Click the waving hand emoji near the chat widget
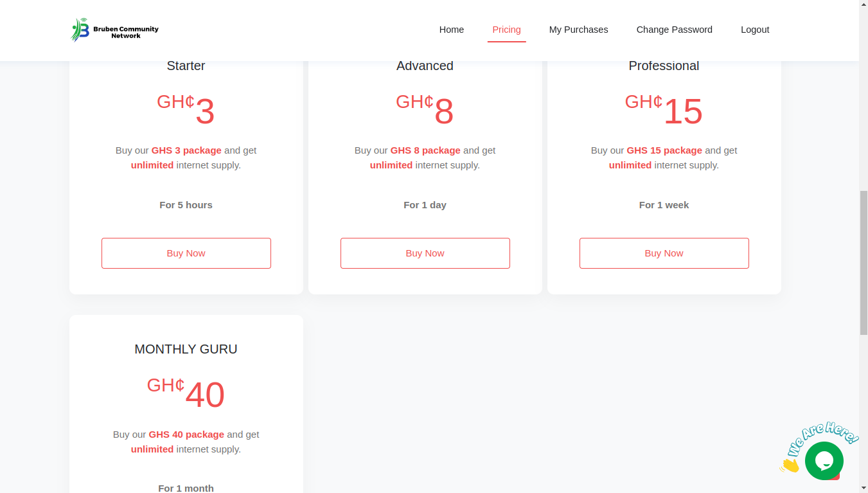Viewport: 868px width, 493px height. 792,465
